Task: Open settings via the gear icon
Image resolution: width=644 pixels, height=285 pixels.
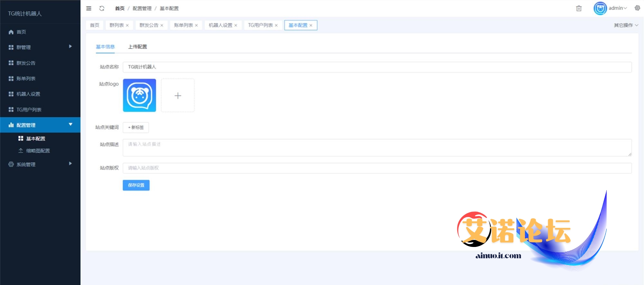Action: 637,8
